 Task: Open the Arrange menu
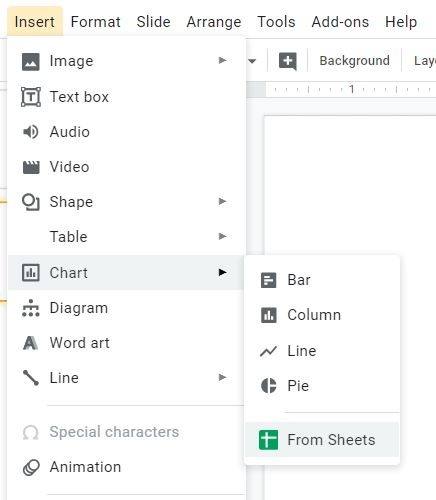tap(214, 22)
